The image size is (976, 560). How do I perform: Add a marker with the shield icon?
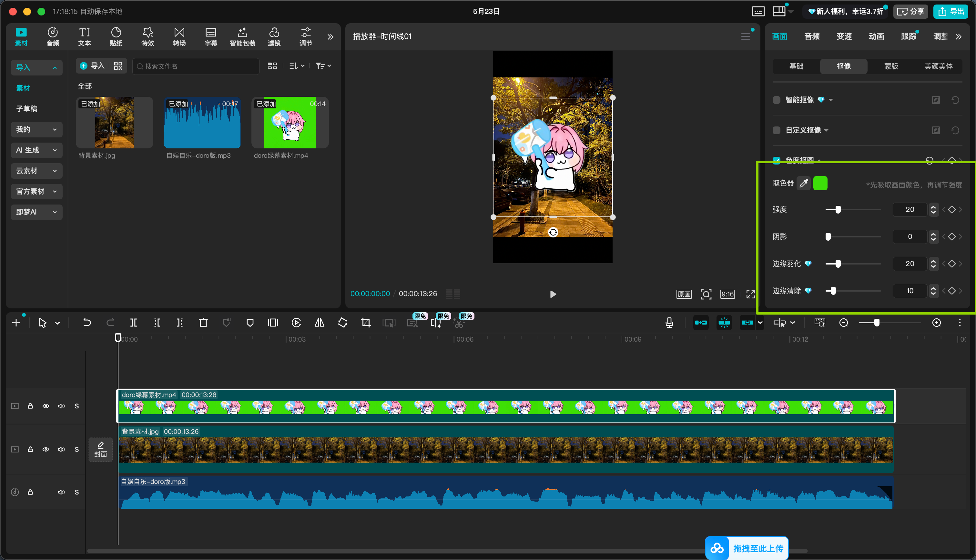[x=250, y=323]
